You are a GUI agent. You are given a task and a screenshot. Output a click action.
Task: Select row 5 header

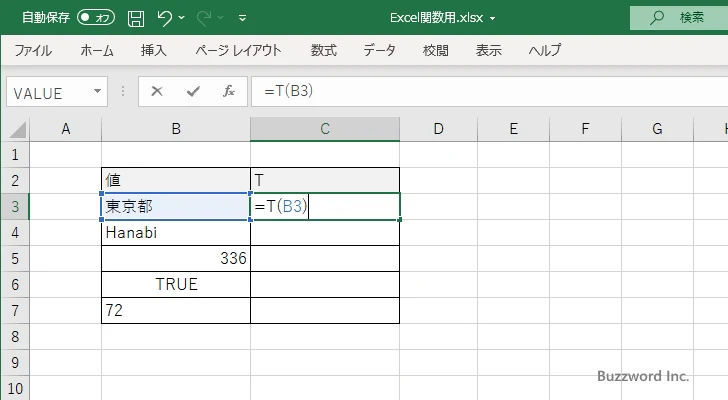tap(14, 258)
